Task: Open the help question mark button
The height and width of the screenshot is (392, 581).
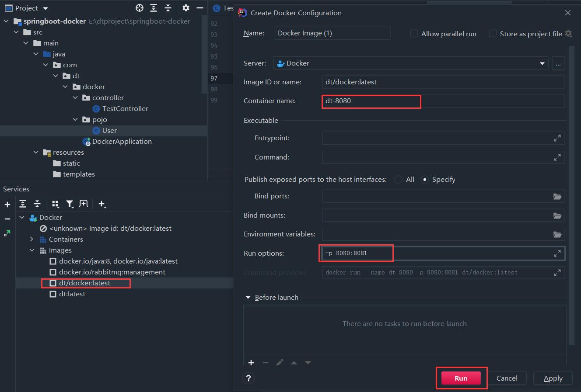Action: [248, 378]
